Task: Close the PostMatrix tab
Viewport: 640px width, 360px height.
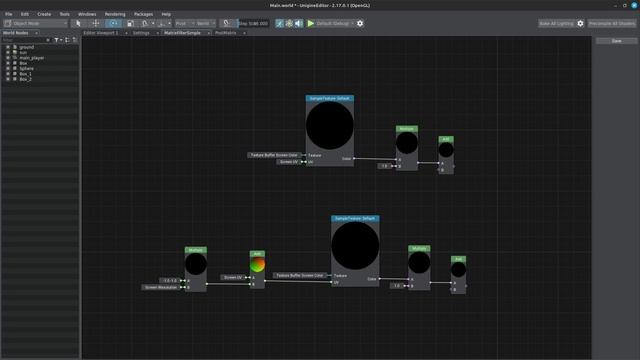Action: [x=244, y=33]
